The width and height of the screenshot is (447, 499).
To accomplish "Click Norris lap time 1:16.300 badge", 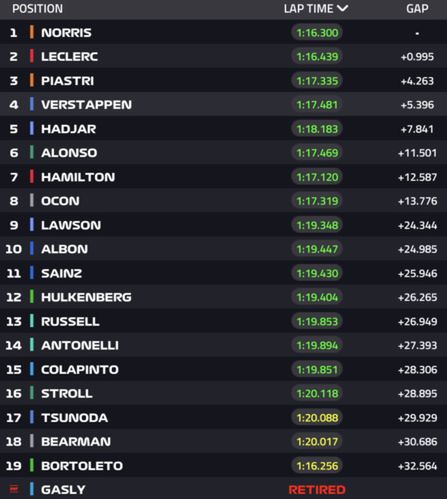I will [317, 33].
